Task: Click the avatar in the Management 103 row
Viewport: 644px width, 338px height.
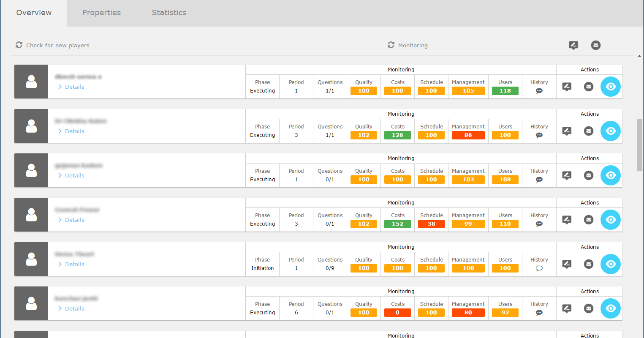Action: pos(31,170)
